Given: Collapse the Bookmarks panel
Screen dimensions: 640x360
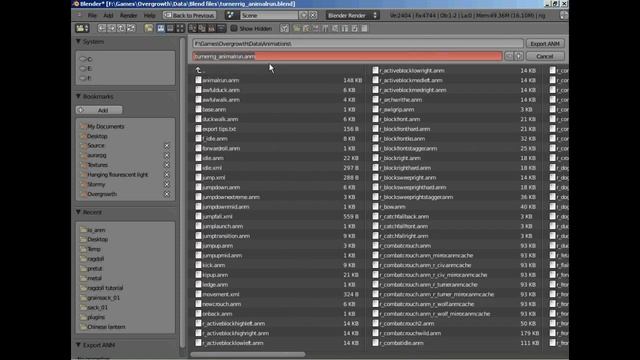Looking at the screenshot, I should click(78, 96).
